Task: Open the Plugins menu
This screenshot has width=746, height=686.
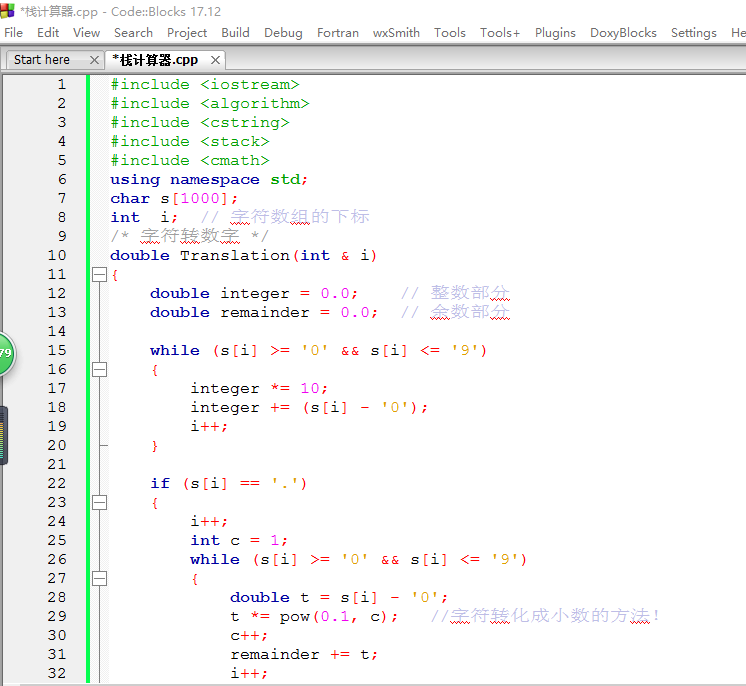Action: (555, 33)
